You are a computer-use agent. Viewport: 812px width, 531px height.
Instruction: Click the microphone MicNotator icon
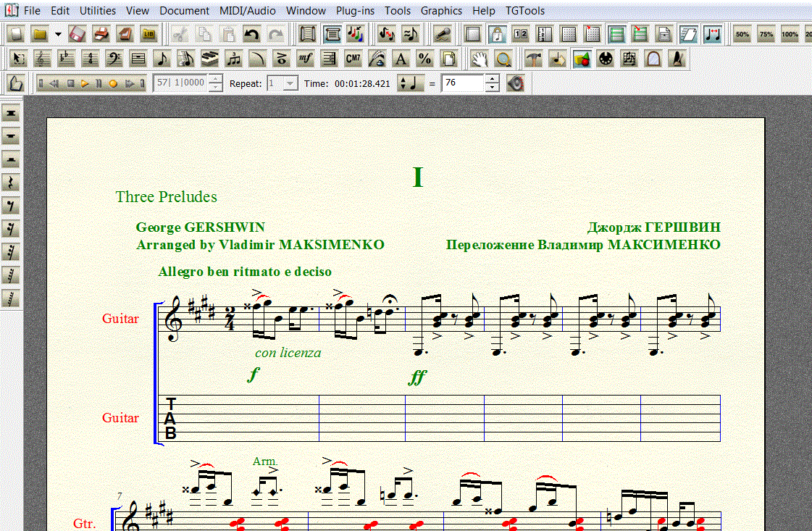click(x=442, y=34)
